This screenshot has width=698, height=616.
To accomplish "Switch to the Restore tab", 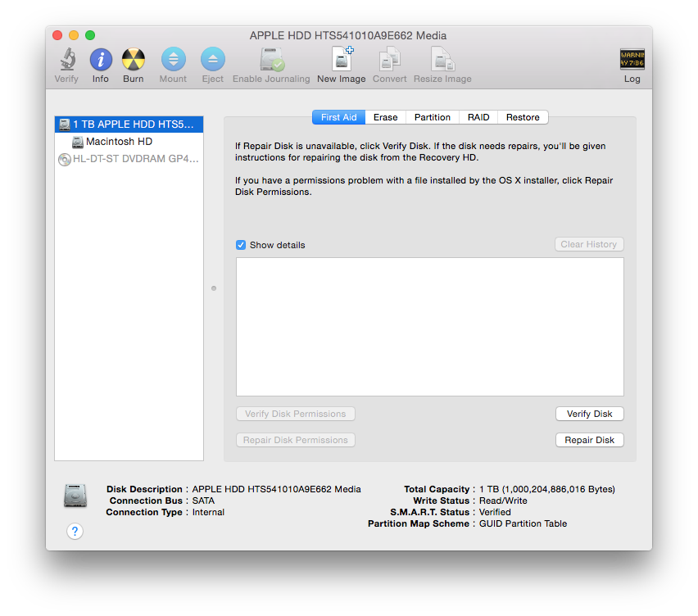I will click(523, 117).
